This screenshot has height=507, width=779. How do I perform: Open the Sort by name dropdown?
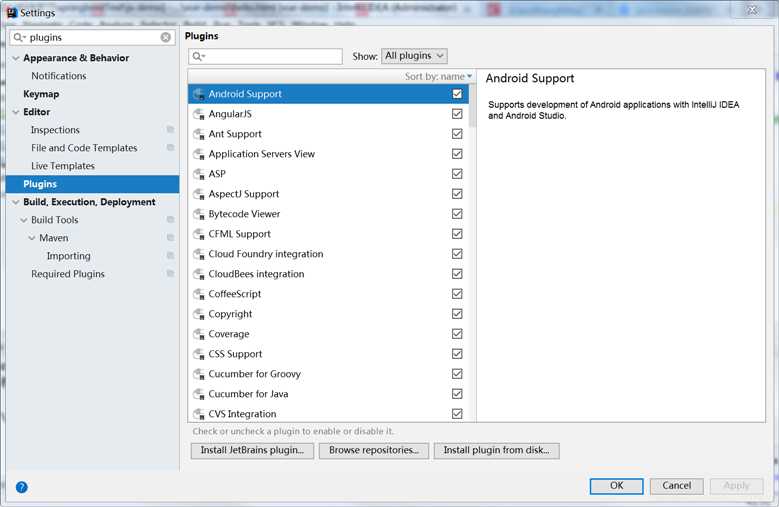pyautogui.click(x=438, y=76)
